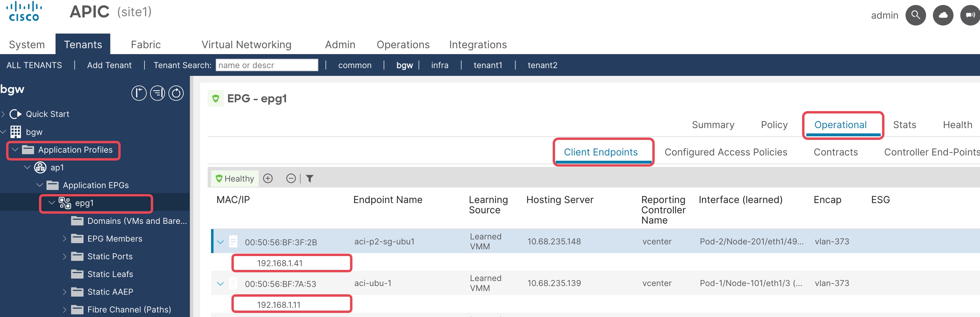Screen dimensions: 980x317
Task: Select the Operational tab
Action: (840, 125)
